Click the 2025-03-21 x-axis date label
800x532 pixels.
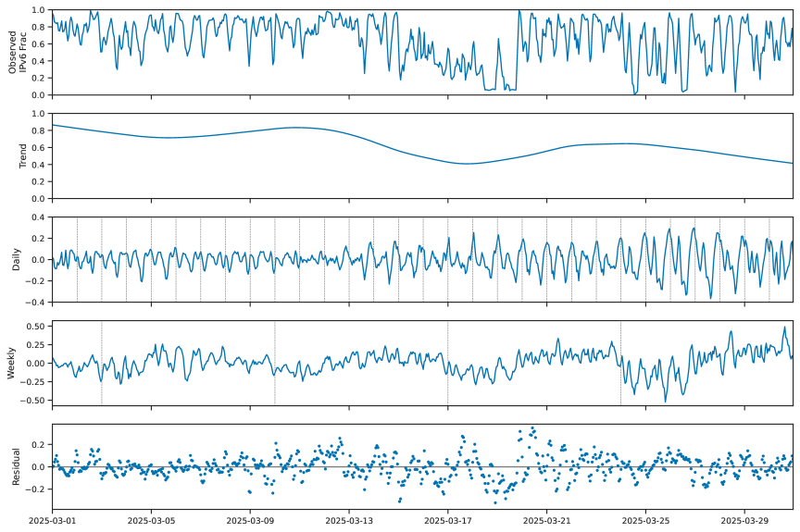(547, 521)
